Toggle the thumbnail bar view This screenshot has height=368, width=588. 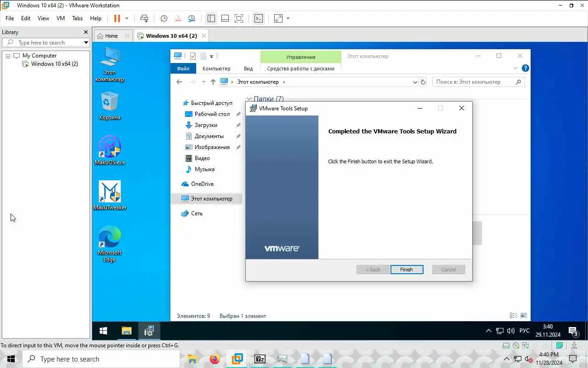pyautogui.click(x=225, y=18)
